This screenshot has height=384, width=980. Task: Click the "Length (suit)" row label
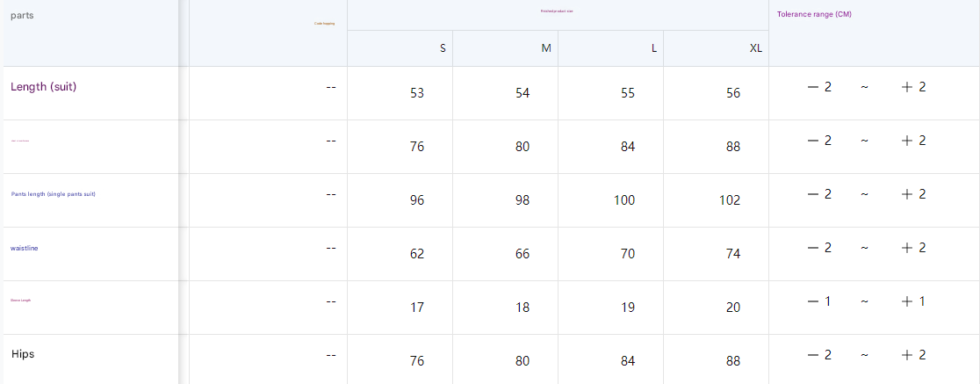(x=43, y=87)
